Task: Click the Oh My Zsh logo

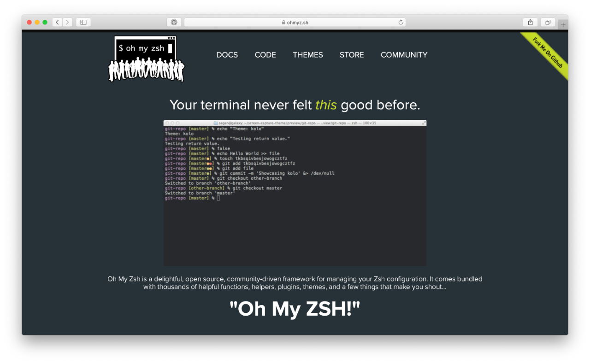Action: pos(146,59)
